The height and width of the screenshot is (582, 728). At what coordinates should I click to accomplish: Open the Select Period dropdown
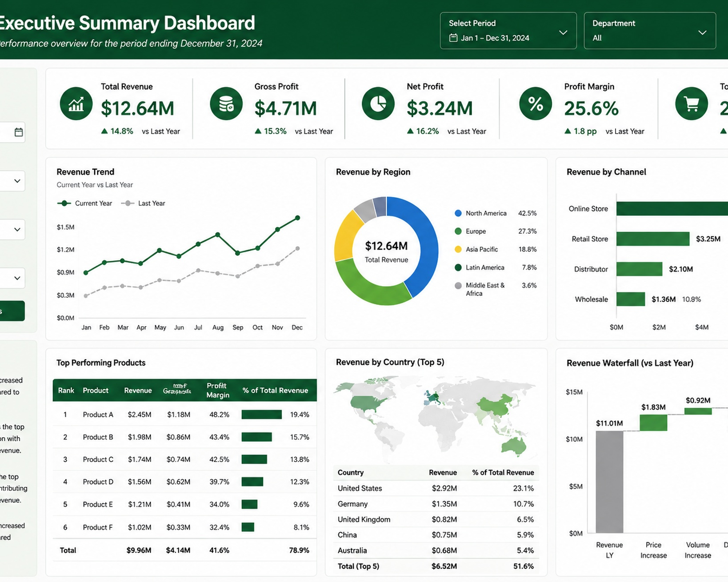coord(508,31)
